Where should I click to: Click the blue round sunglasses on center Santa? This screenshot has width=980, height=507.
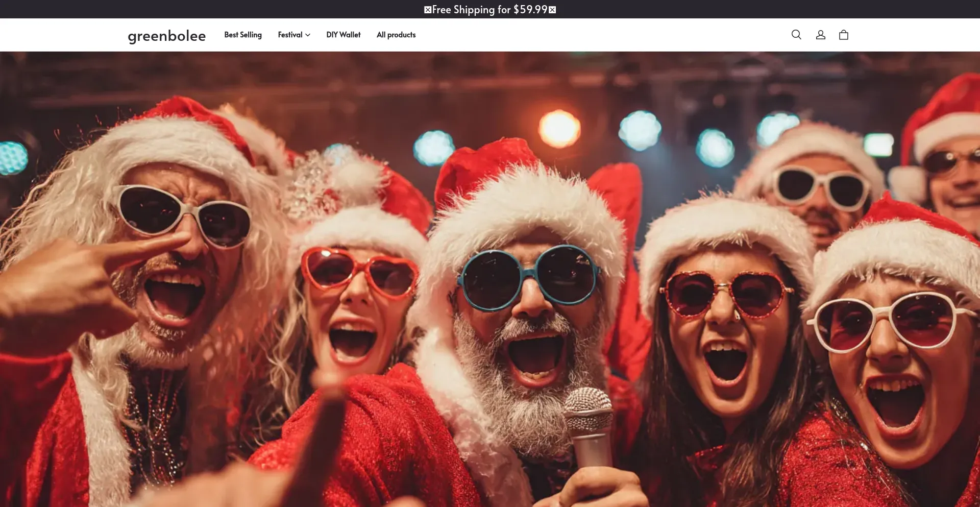pos(528,278)
